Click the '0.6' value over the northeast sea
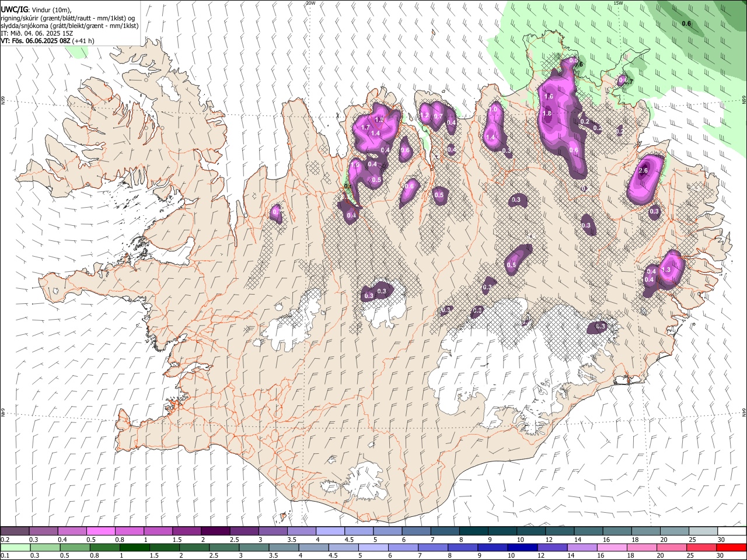The image size is (747, 560). tap(686, 23)
